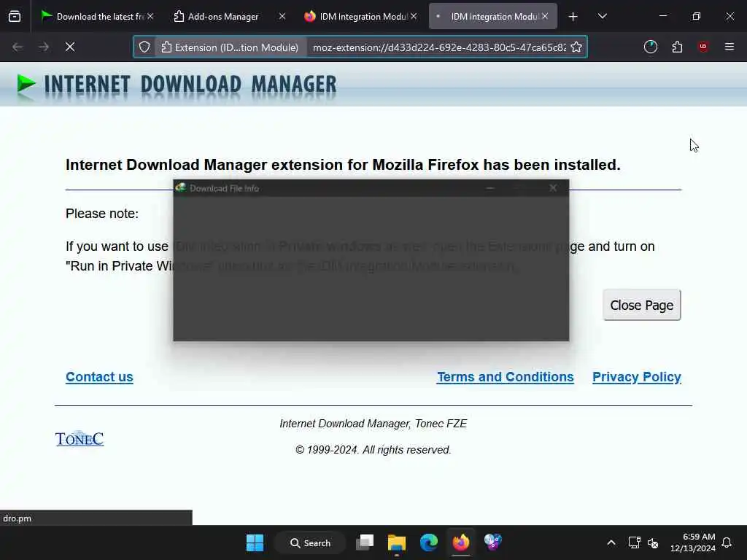747x560 pixels.
Task: Stop loading the page
Action: coord(69,47)
